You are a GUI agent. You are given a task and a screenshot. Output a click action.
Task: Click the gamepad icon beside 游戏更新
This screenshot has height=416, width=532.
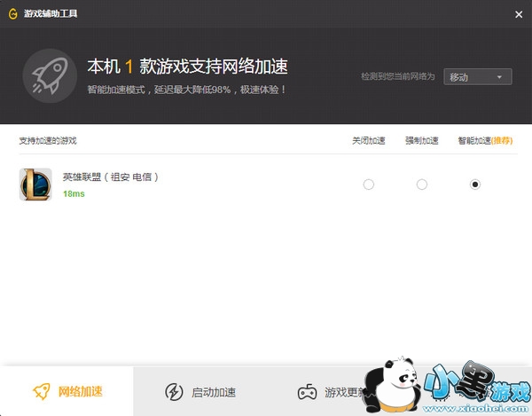pyautogui.click(x=308, y=392)
